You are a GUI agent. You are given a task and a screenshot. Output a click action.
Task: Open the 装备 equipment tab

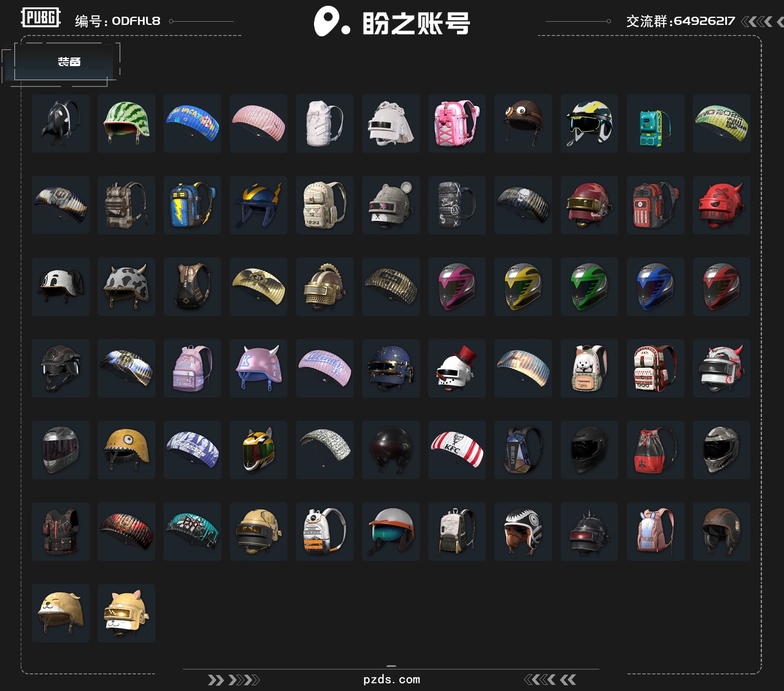tap(69, 62)
